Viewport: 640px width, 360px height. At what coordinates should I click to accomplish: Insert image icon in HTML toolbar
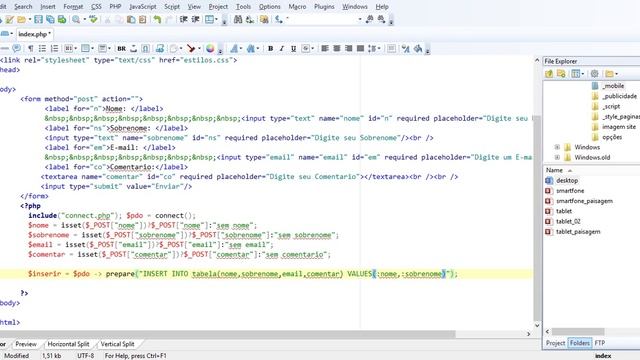click(160, 49)
